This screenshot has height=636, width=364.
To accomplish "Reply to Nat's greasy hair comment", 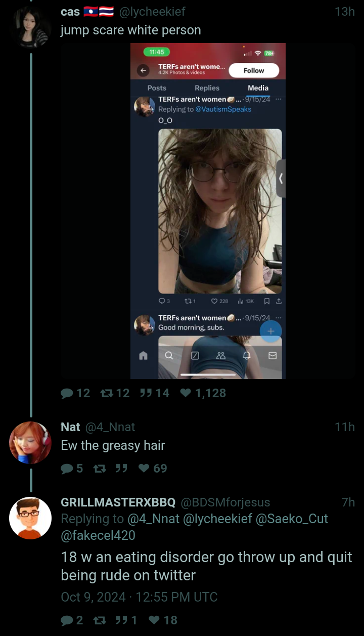I will click(72, 469).
